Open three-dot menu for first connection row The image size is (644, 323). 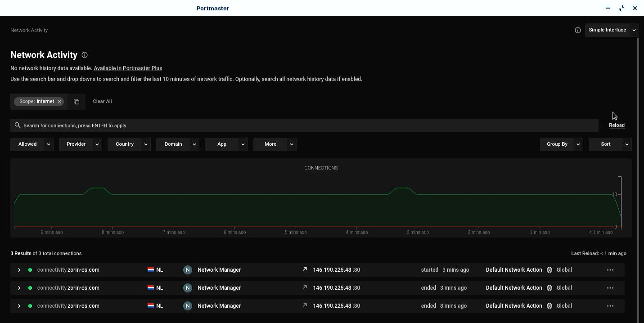coord(610,270)
